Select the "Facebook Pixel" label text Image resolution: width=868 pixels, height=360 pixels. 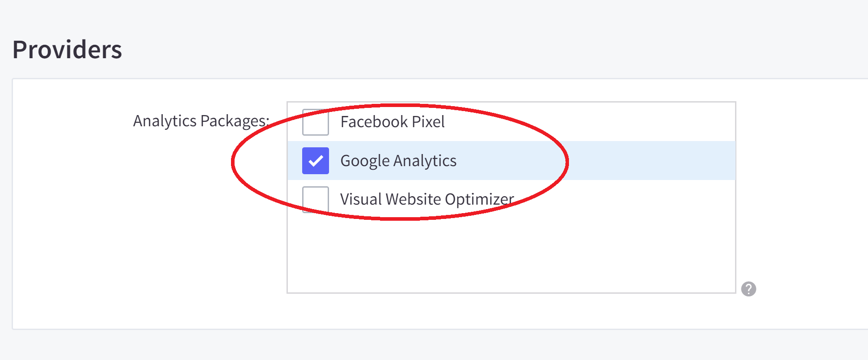coord(392,122)
